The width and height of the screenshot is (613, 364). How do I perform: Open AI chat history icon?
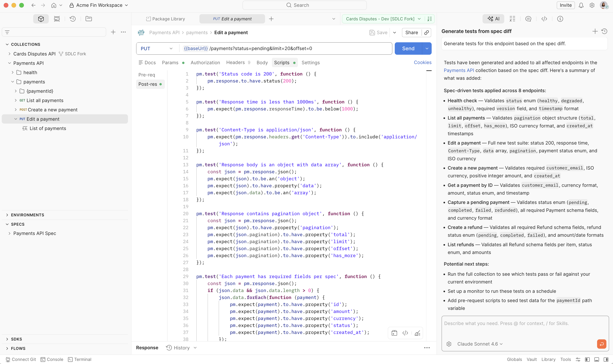click(x=604, y=31)
